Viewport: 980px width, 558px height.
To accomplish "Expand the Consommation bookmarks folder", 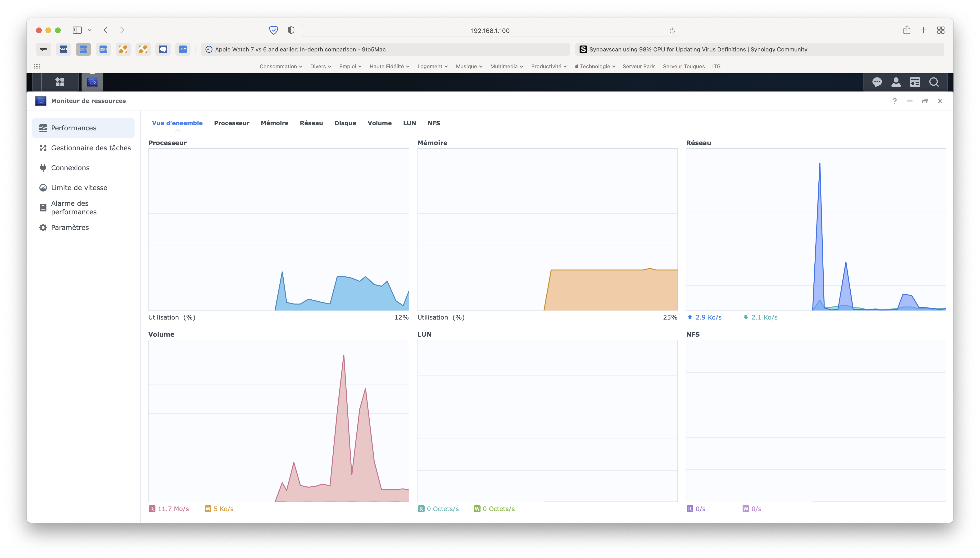I will (281, 66).
